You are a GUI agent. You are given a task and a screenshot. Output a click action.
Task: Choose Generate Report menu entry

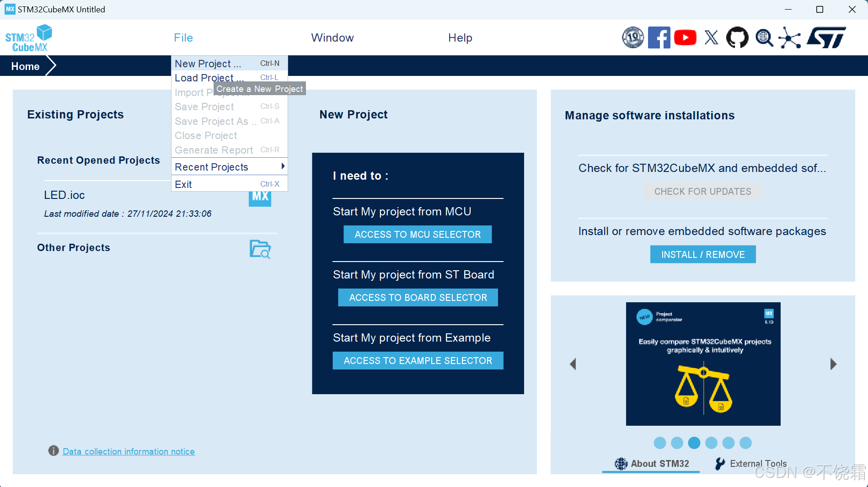pyautogui.click(x=229, y=150)
